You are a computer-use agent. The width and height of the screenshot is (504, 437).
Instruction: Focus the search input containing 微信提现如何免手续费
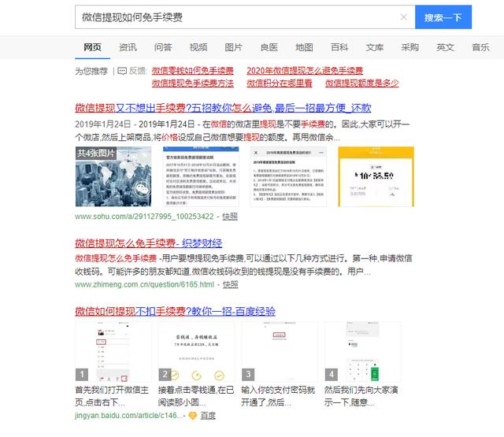point(245,17)
